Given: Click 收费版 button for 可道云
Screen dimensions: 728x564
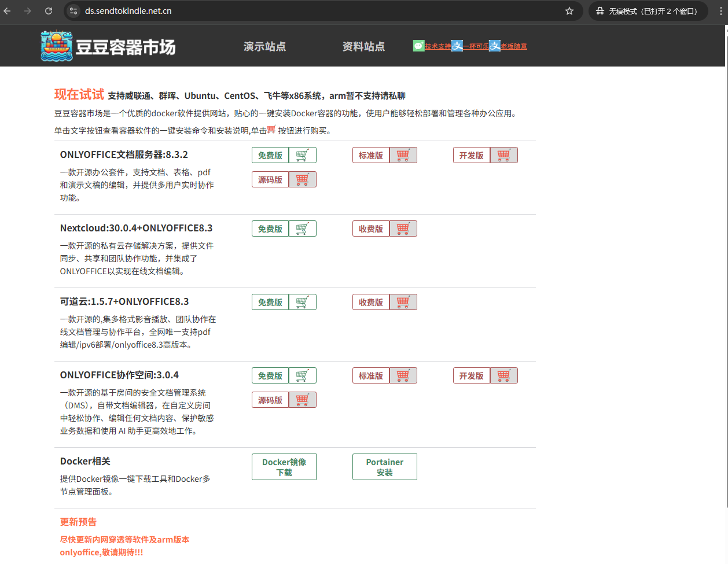Looking at the screenshot, I should [x=371, y=302].
